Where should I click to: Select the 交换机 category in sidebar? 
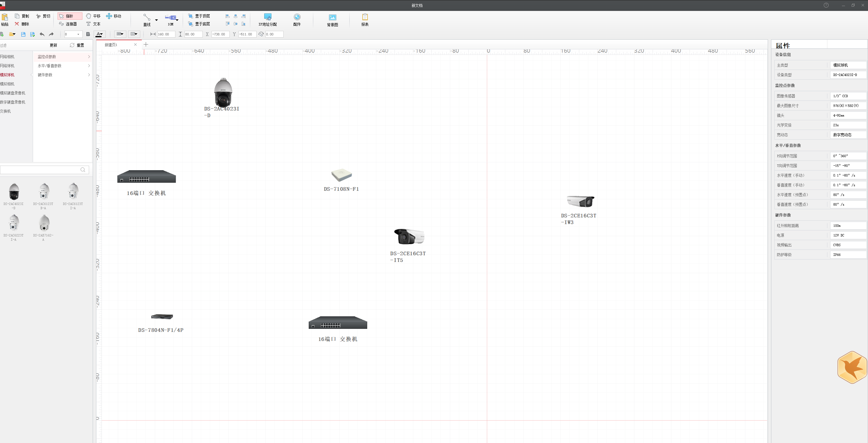(x=6, y=111)
